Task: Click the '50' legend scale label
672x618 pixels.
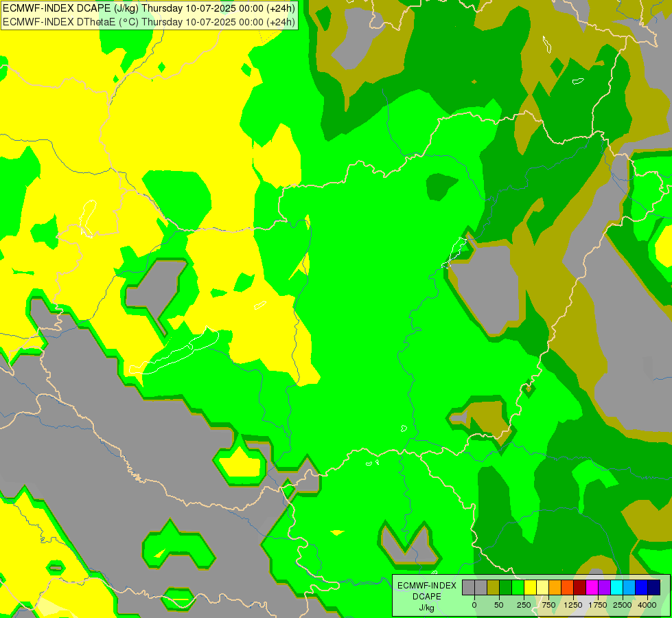Action: 499,605
